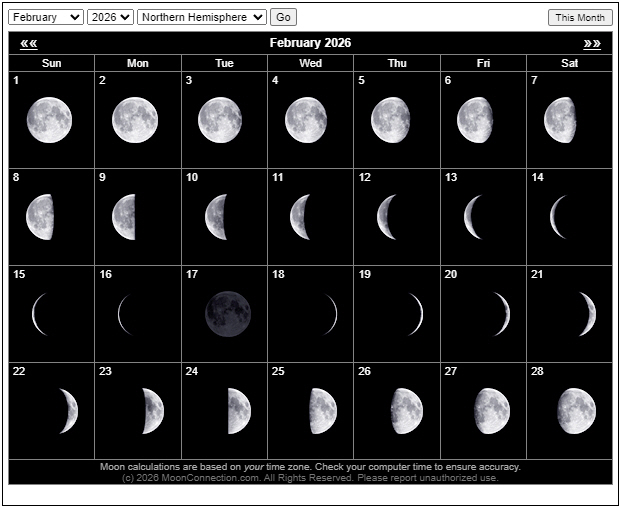621x507 pixels.
Task: Open the year dropdown showing 2026
Action: click(x=110, y=17)
